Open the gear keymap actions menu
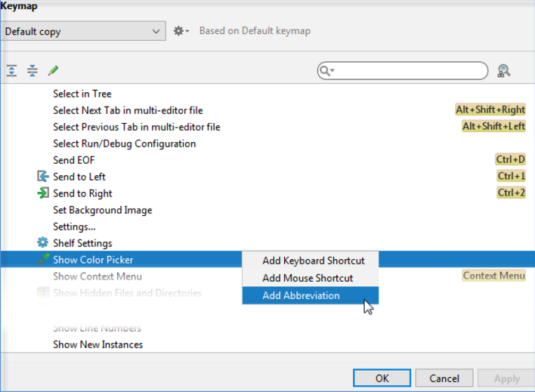 pyautogui.click(x=181, y=32)
